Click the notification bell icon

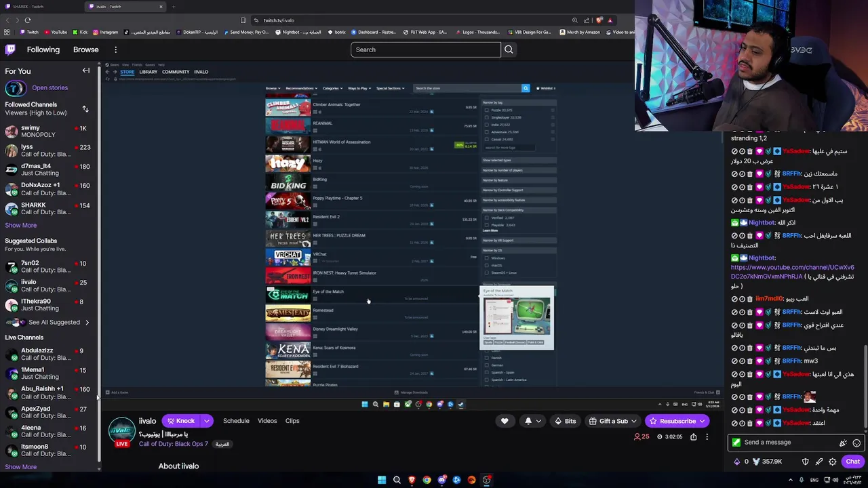tap(528, 421)
